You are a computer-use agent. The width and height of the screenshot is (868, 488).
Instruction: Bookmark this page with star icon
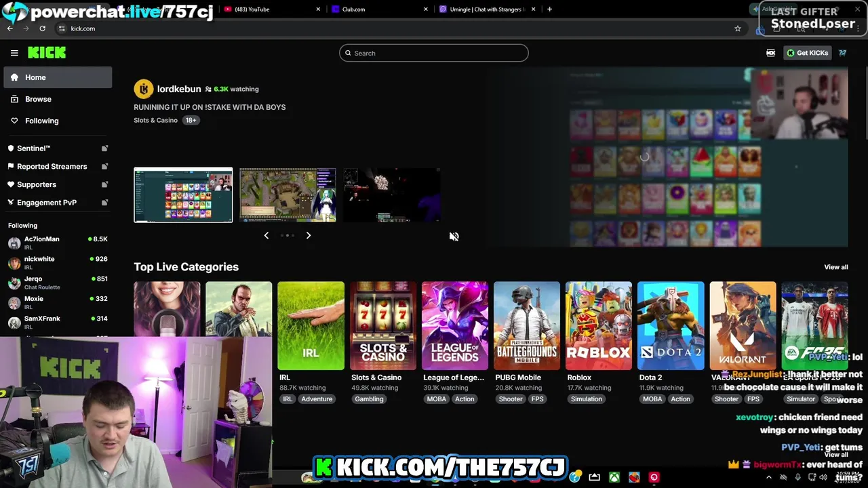[x=738, y=28]
